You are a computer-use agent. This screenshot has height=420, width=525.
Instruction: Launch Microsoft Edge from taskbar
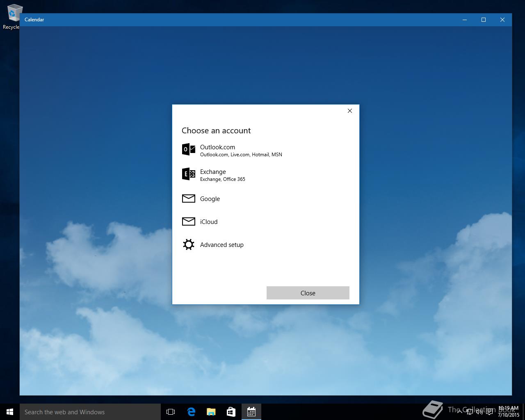(191, 412)
